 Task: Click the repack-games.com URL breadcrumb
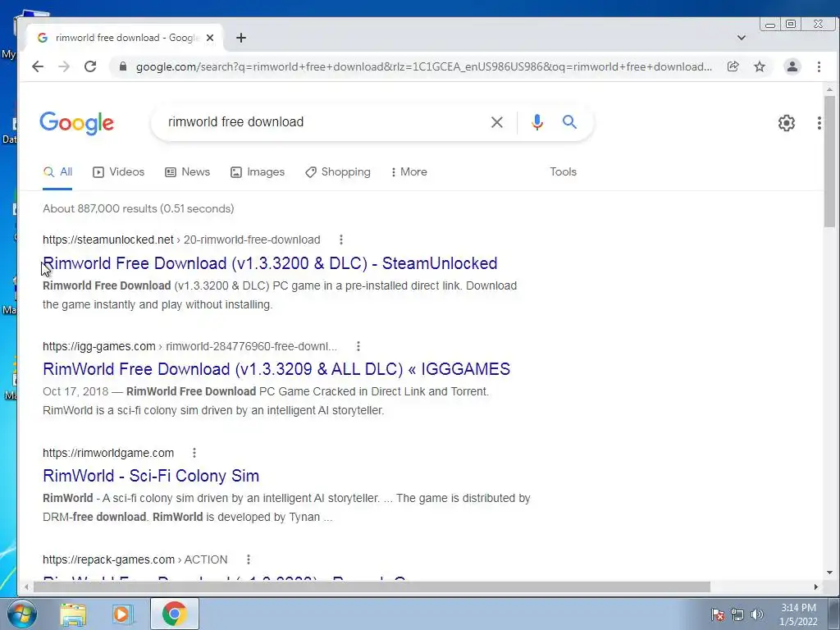click(135, 559)
